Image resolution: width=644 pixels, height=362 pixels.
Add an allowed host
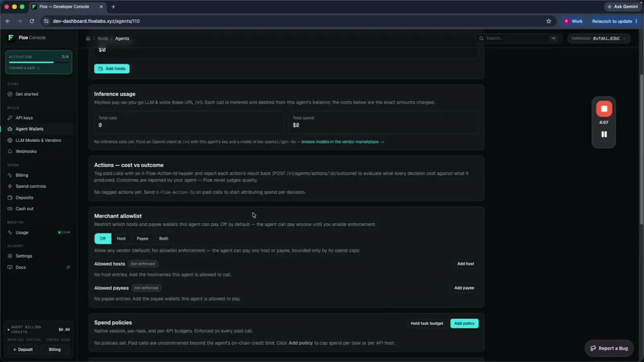466,264
